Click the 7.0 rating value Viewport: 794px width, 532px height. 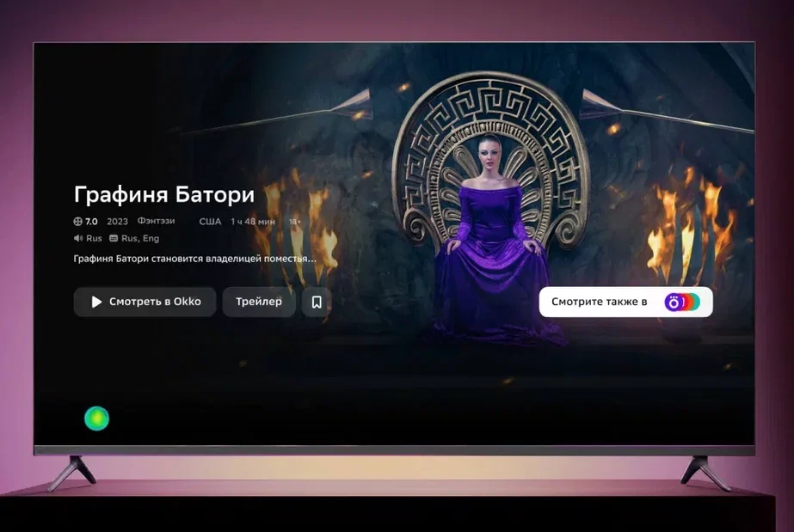pos(92,222)
